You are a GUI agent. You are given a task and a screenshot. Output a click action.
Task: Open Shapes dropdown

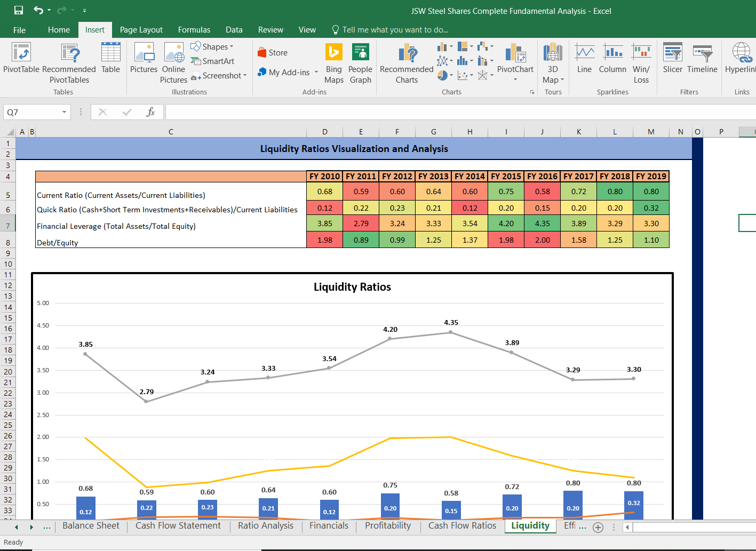pos(212,47)
